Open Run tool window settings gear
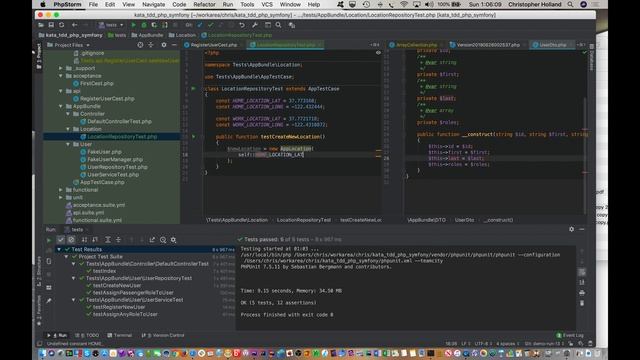The width and height of the screenshot is (640, 360). 571,229
